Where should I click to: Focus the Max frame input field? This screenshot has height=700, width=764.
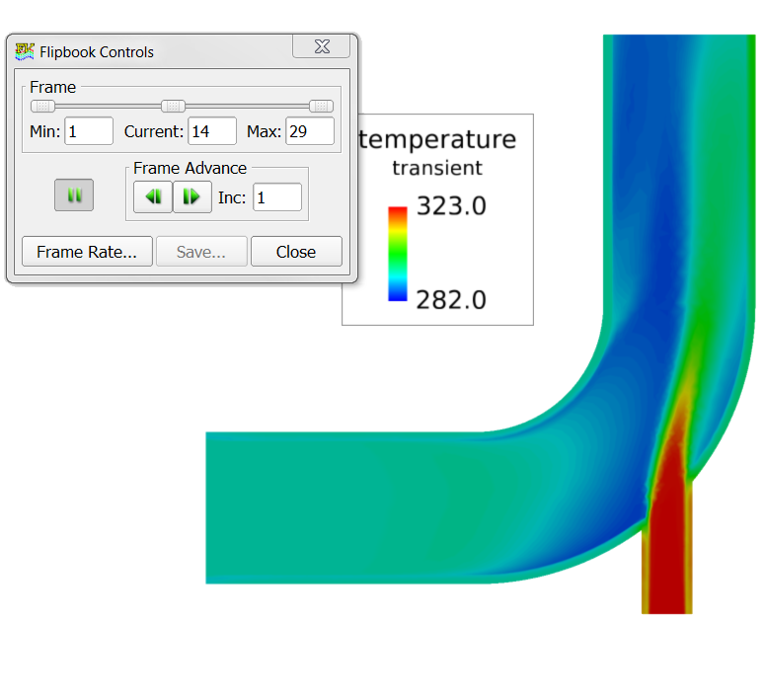[310, 130]
